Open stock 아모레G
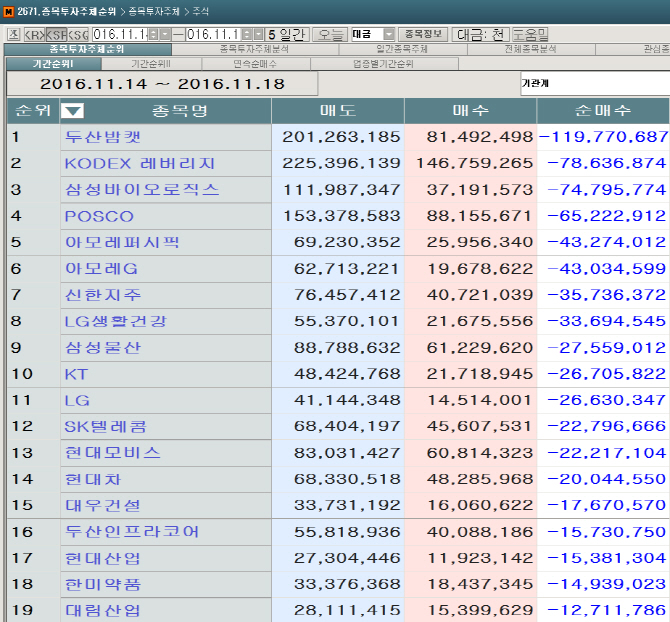Image resolution: width=670 pixels, height=622 pixels. (101, 269)
